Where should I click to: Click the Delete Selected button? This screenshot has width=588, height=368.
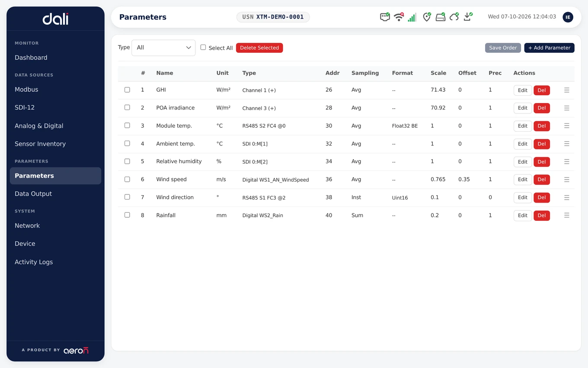point(259,48)
